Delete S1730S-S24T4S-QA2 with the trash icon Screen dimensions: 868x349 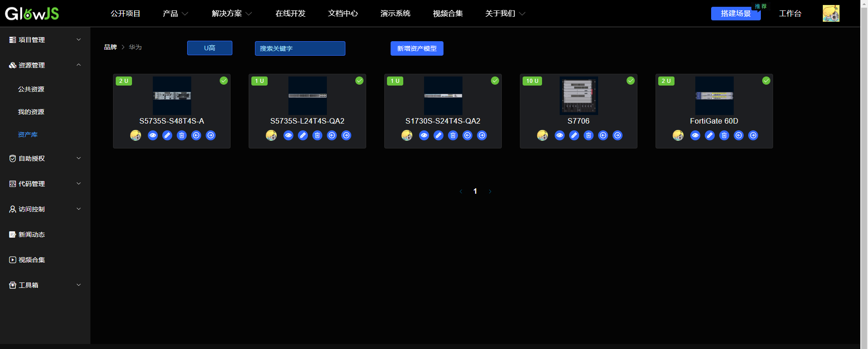coord(453,135)
